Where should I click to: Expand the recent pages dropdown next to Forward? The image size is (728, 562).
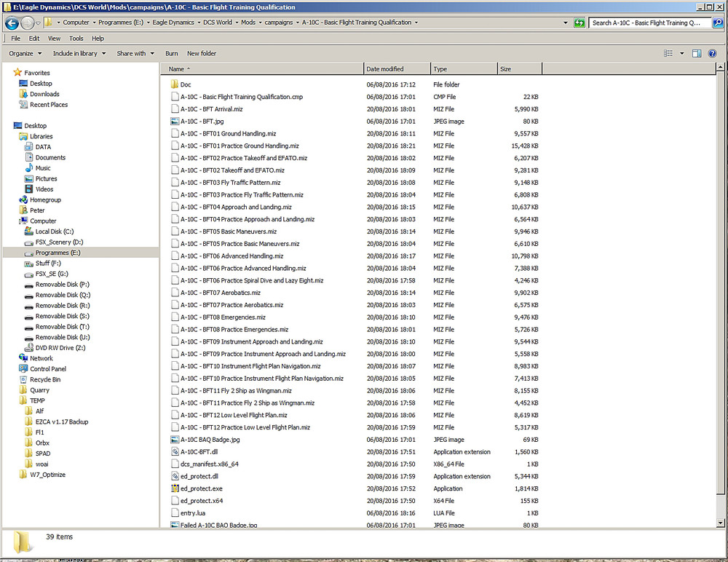38,23
